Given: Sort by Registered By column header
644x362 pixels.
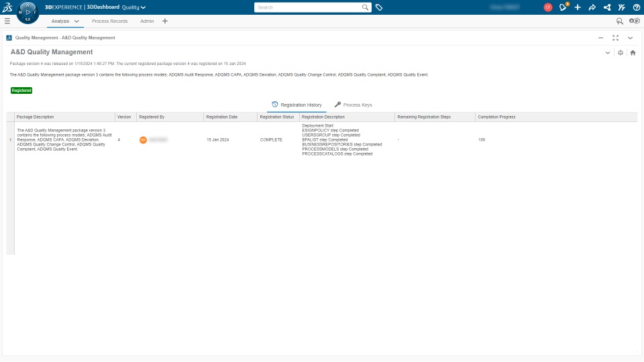Looking at the screenshot, I should 170,117.
